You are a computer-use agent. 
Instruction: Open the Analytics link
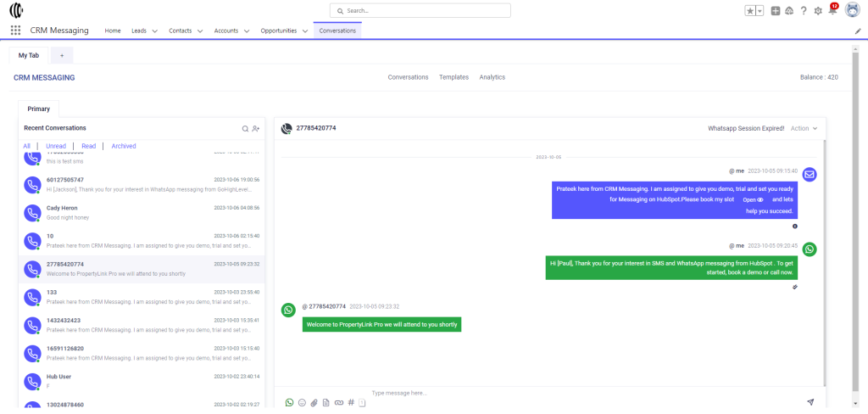(492, 77)
